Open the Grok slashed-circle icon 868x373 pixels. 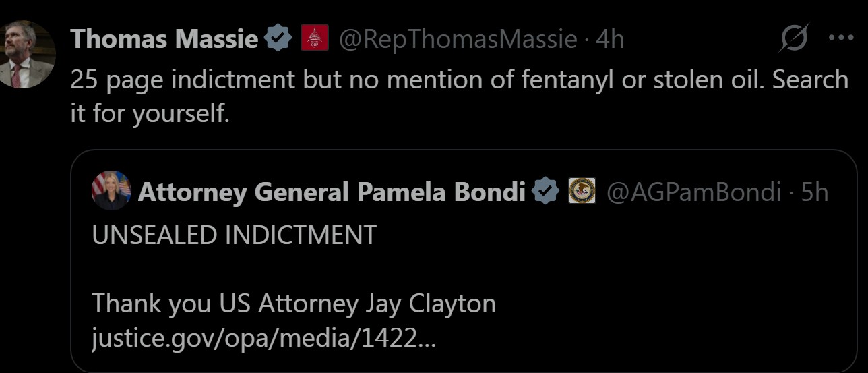click(793, 38)
